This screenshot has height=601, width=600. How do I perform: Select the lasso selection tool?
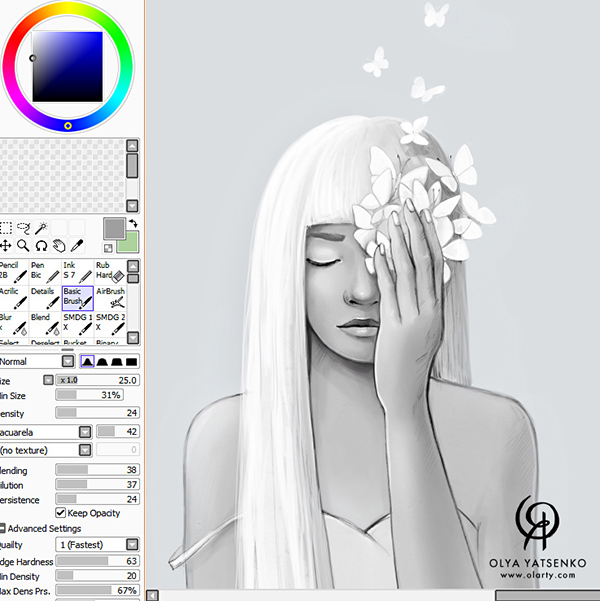(x=23, y=228)
